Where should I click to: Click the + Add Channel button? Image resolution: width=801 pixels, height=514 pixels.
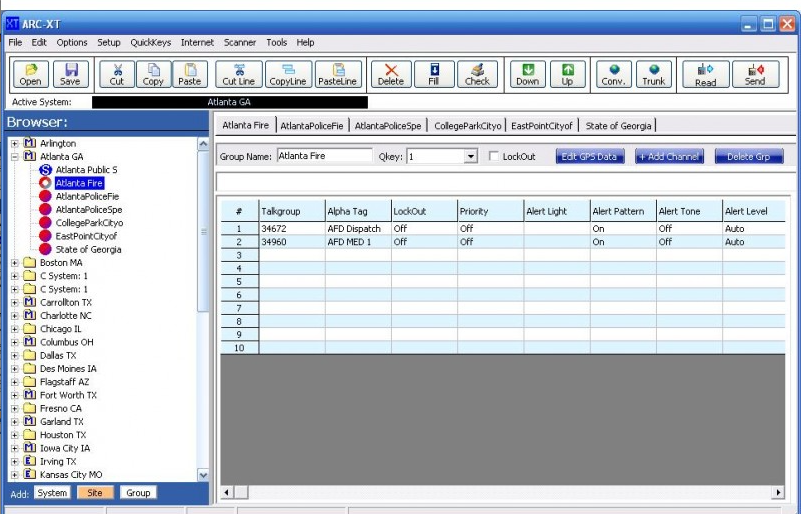(670, 156)
